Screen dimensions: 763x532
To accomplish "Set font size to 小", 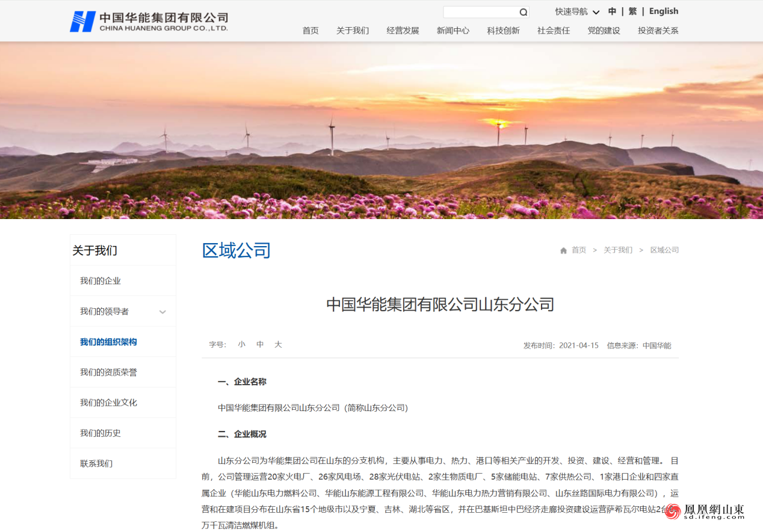I will 241,345.
